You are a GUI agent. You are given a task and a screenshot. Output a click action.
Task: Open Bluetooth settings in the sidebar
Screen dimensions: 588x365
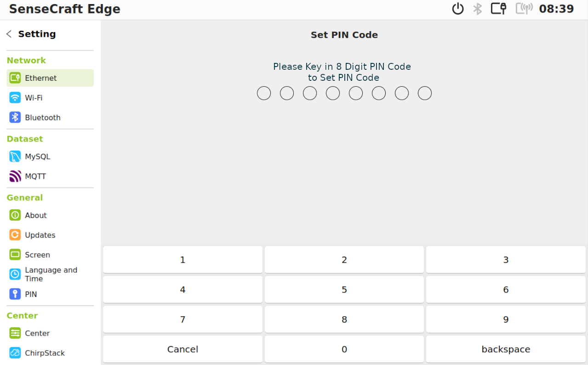point(50,118)
